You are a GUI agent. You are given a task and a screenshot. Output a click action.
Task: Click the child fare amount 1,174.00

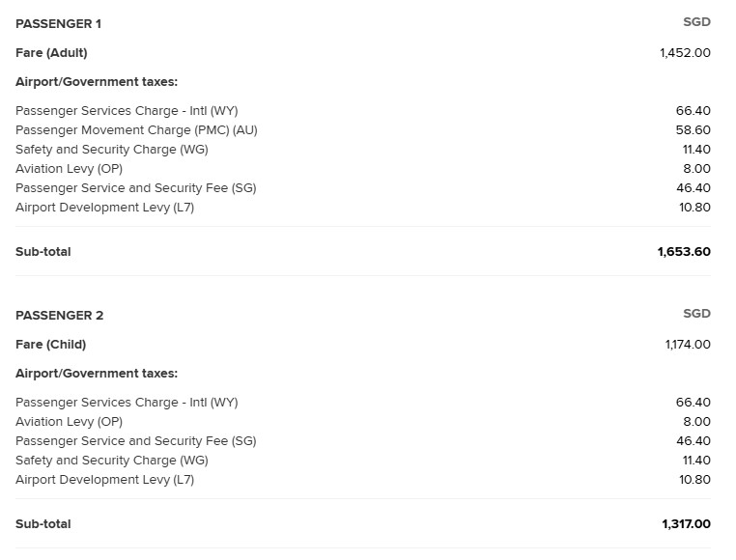(687, 345)
